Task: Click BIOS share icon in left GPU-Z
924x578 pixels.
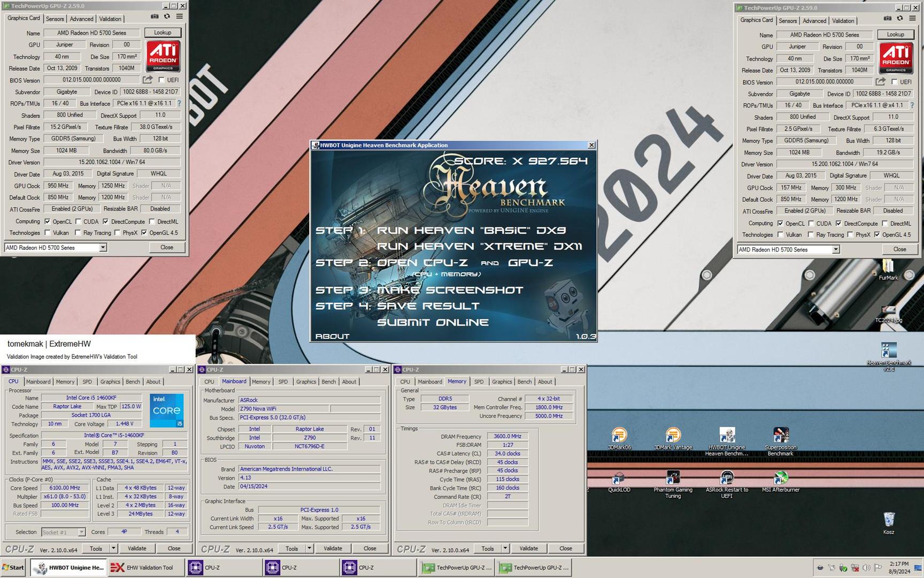Action: tap(147, 80)
